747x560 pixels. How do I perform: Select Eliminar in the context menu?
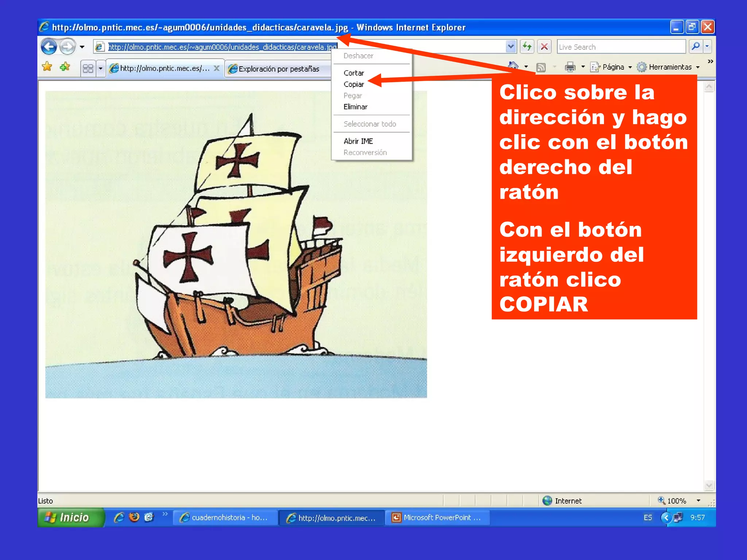[x=372, y=107]
